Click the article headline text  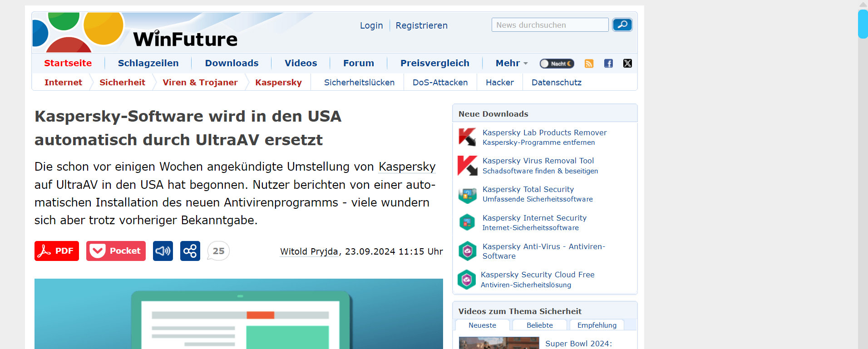click(188, 128)
